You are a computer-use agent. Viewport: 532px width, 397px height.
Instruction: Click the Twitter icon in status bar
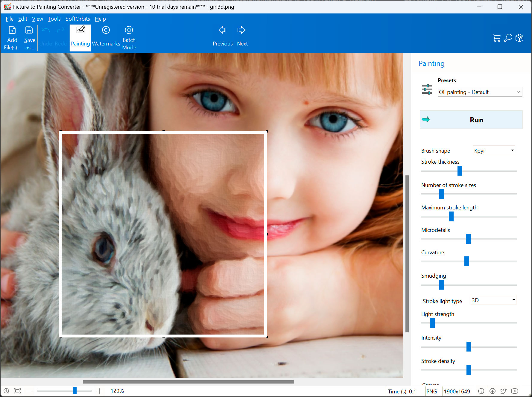pos(504,391)
